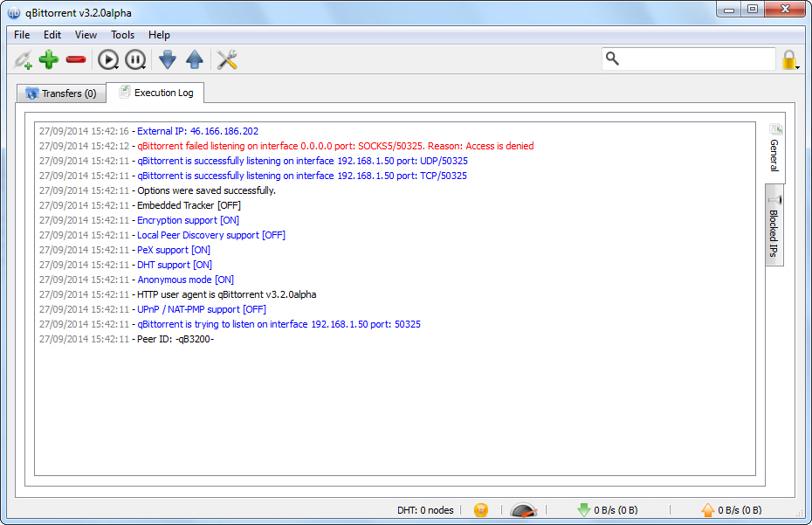Click DHT: 0 nodes status text
The height and width of the screenshot is (525, 812).
click(x=425, y=510)
